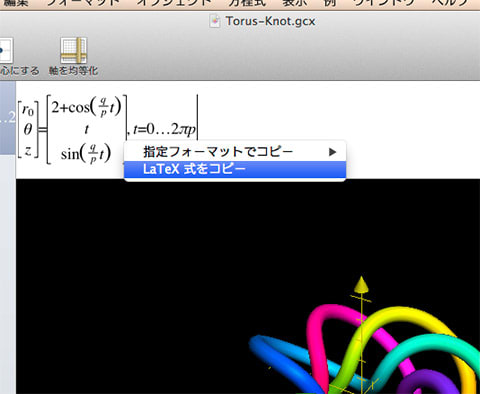This screenshot has height=394, width=480.
Task: Open the フォーマット menu
Action: [x=83, y=3]
